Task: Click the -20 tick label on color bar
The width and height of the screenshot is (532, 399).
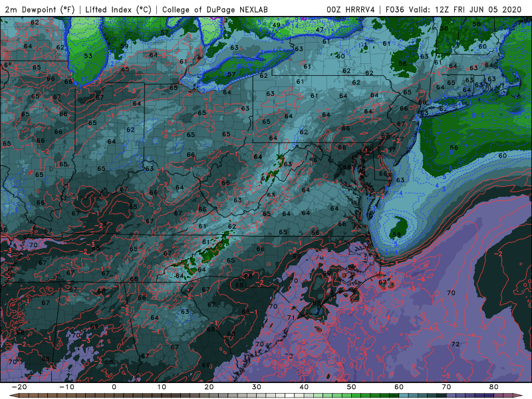Action: pos(19,387)
